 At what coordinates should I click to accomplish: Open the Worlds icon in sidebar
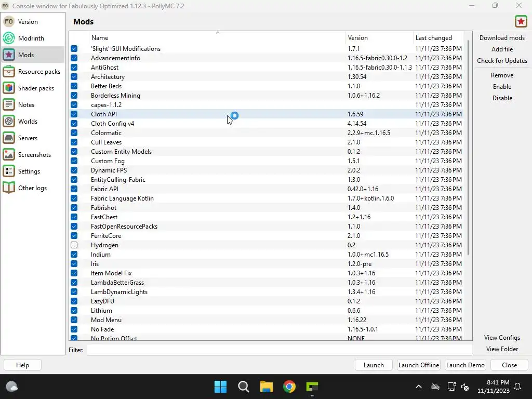click(x=9, y=122)
